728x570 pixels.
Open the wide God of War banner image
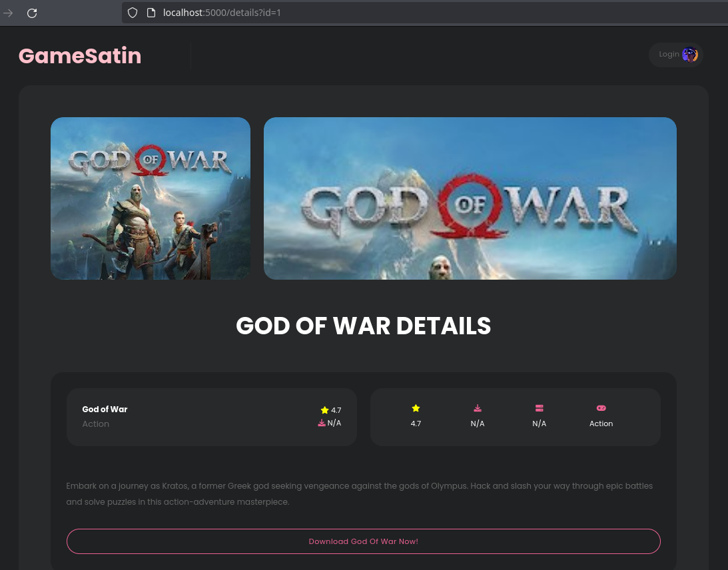(x=470, y=198)
